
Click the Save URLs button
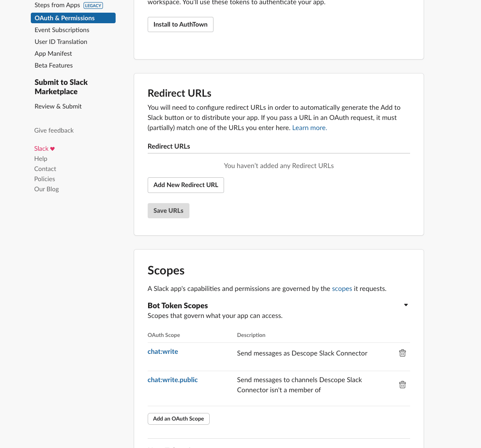[168, 210]
